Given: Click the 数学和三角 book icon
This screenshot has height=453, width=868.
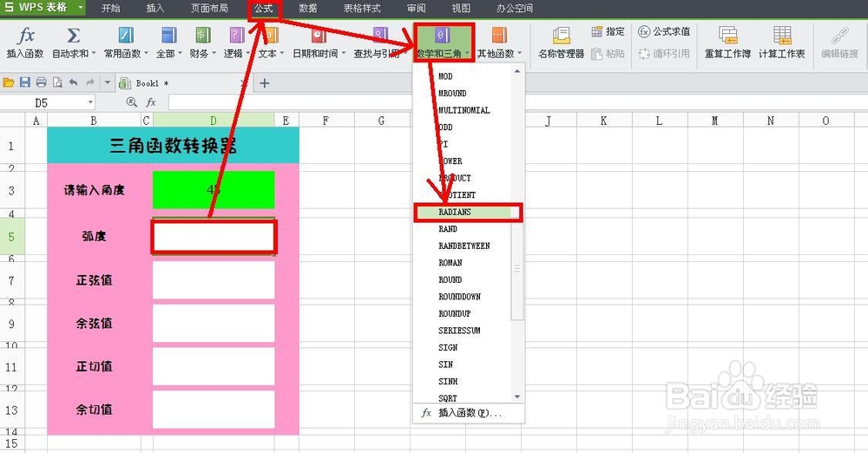Looking at the screenshot, I should click(x=442, y=36).
